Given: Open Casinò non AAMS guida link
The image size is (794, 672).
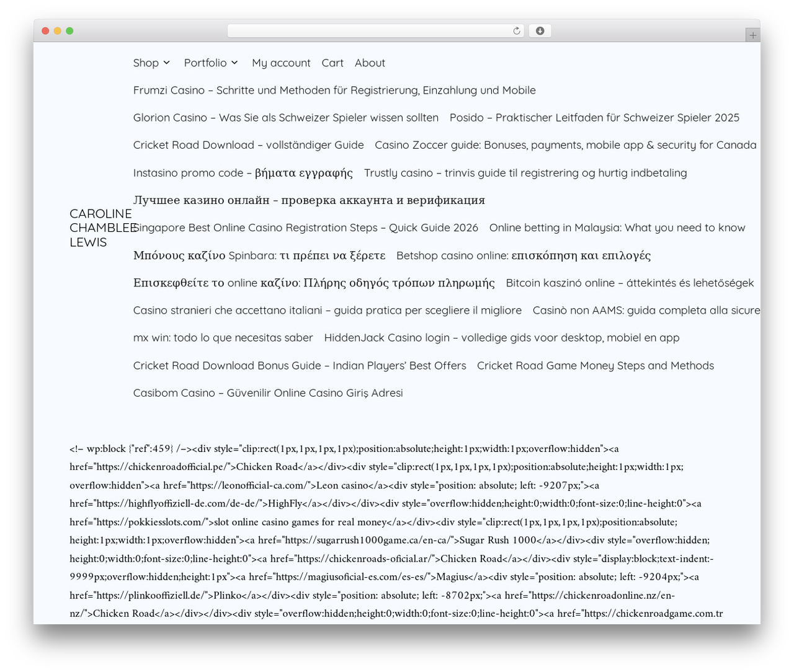Looking at the screenshot, I should click(646, 311).
